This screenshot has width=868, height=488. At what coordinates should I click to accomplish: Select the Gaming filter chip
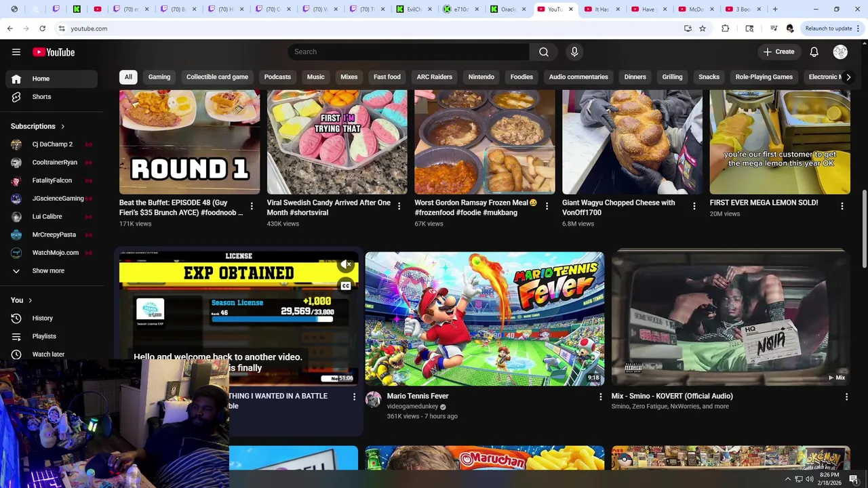[x=159, y=77]
